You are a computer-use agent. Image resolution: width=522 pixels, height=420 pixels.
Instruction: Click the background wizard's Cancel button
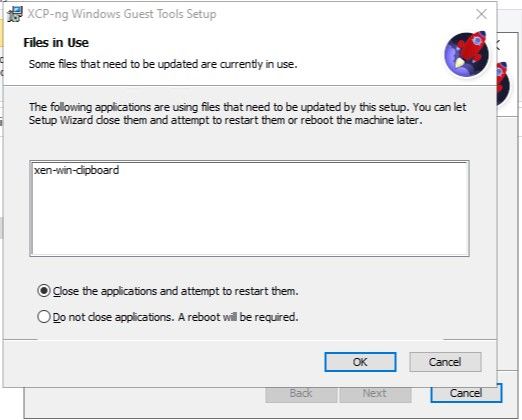coord(466,393)
